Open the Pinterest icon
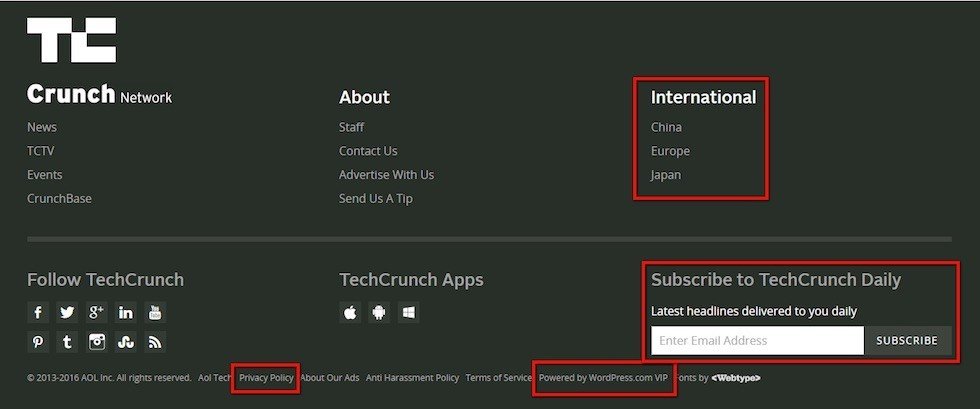Image resolution: width=980 pixels, height=409 pixels. point(38,342)
